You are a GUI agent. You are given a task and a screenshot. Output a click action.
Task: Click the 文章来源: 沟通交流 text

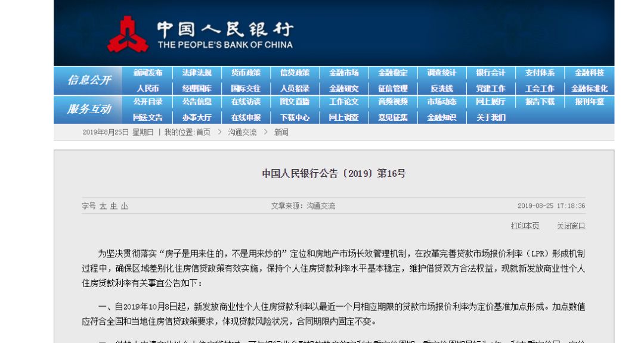[x=303, y=206]
